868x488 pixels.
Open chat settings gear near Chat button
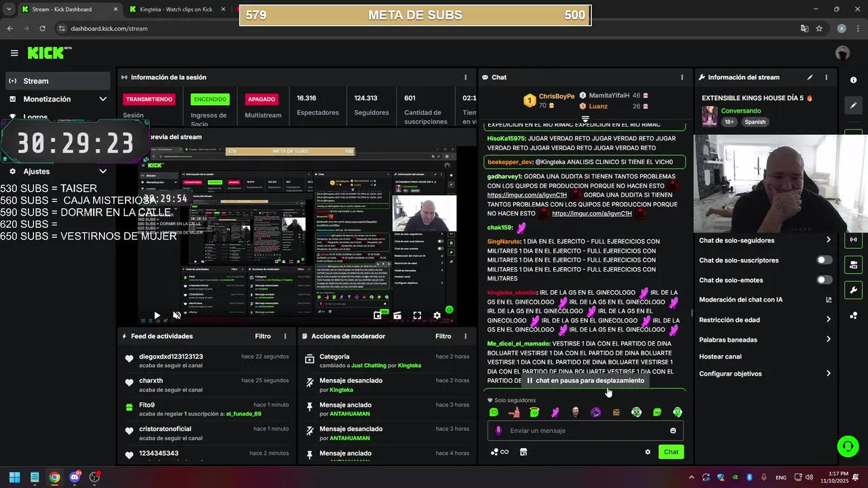(648, 452)
